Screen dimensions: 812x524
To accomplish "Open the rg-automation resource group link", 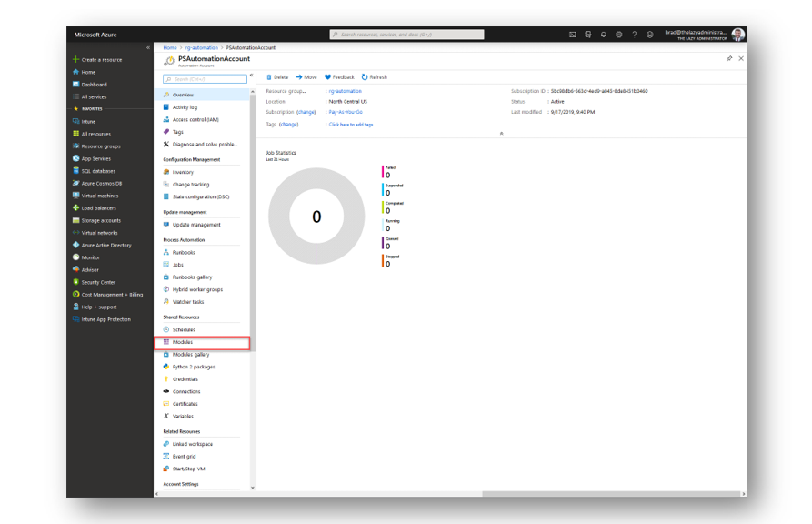I will pyautogui.click(x=346, y=91).
